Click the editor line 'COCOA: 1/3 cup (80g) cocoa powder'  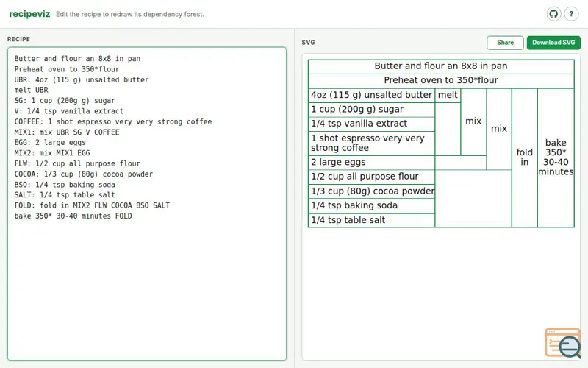pyautogui.click(x=84, y=174)
